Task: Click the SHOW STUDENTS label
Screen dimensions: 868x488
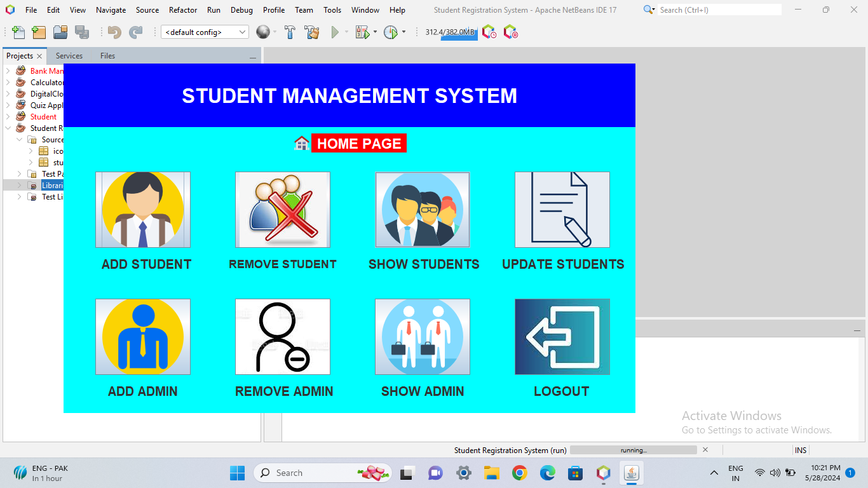Action: coord(424,264)
